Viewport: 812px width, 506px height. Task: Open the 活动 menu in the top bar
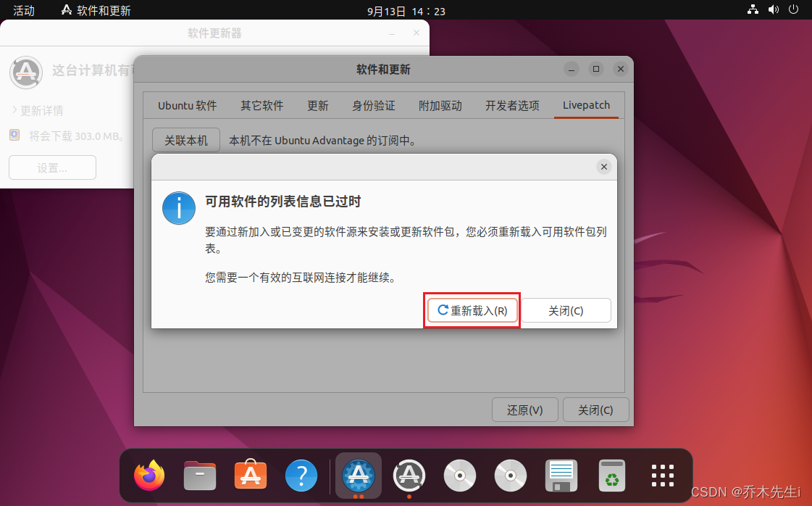point(24,10)
